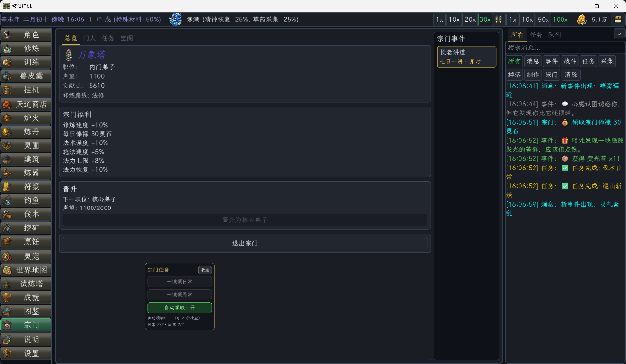This screenshot has width=626, height=364.
Task: Open the 成就 achievements trophy icon
Action: tap(7, 297)
